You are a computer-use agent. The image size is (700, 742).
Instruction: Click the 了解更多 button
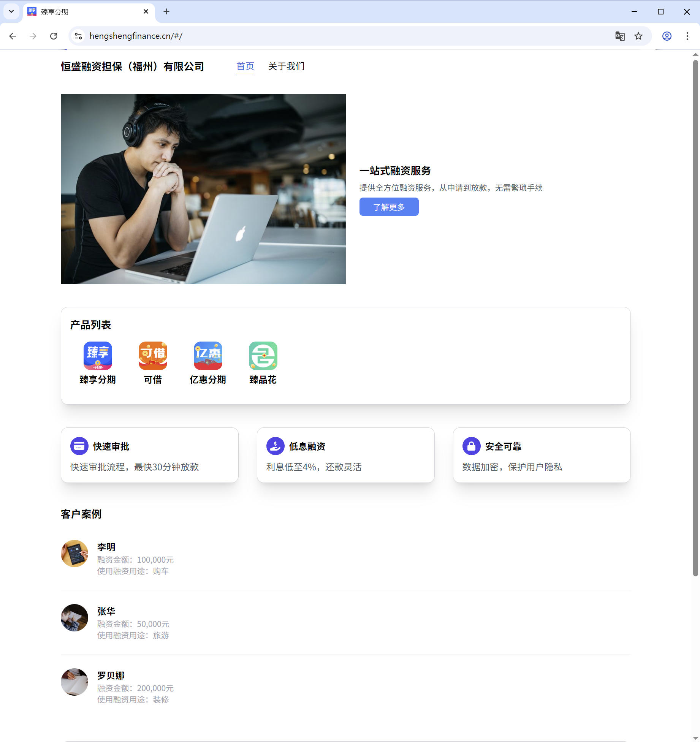click(x=389, y=207)
